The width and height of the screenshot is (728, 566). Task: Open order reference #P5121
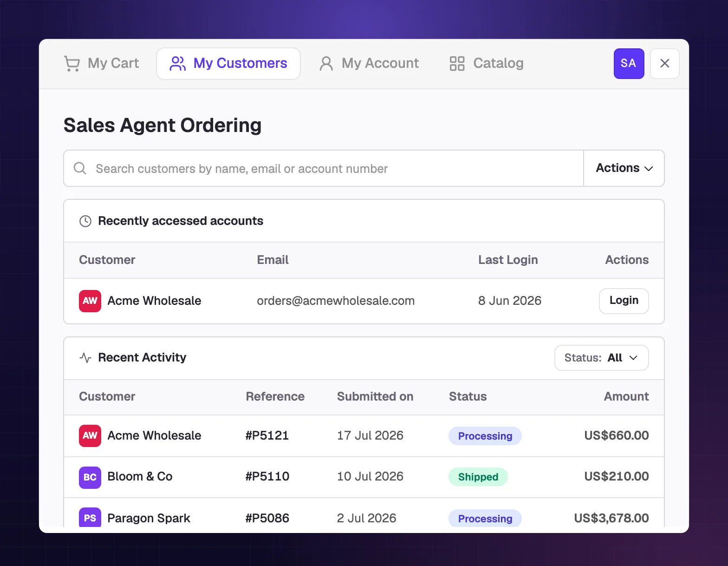[x=267, y=435]
